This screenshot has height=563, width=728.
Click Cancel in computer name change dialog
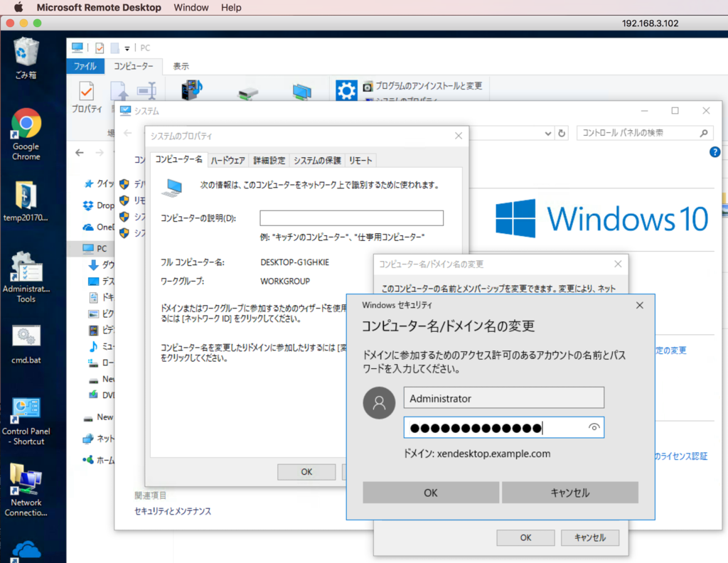click(589, 537)
